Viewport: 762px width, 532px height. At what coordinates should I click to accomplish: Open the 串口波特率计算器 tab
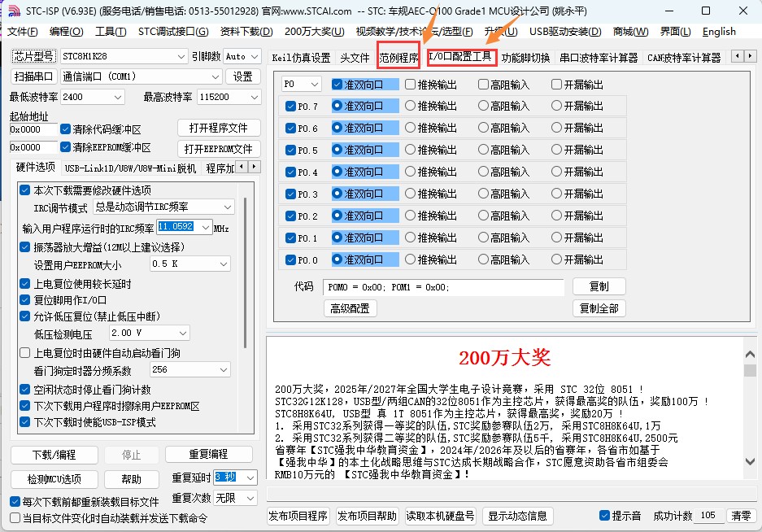point(599,58)
